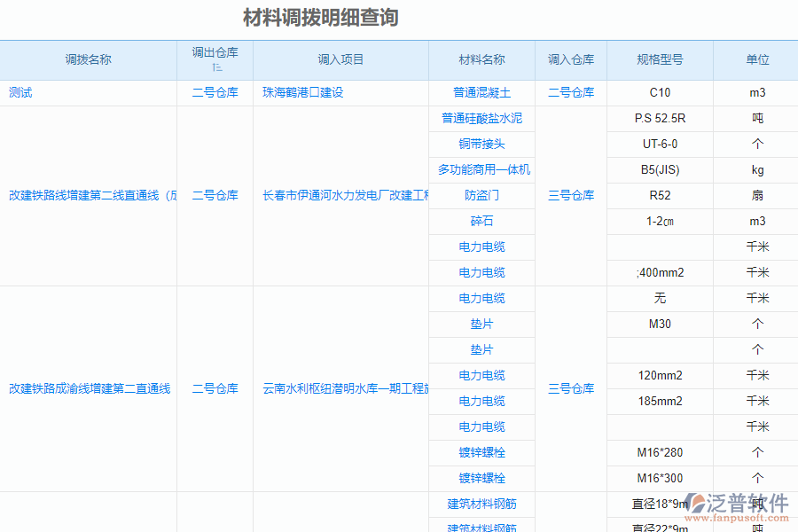The image size is (798, 532).
Task: Open the 珠海鹤港口建设 project link
Action: coord(301,92)
